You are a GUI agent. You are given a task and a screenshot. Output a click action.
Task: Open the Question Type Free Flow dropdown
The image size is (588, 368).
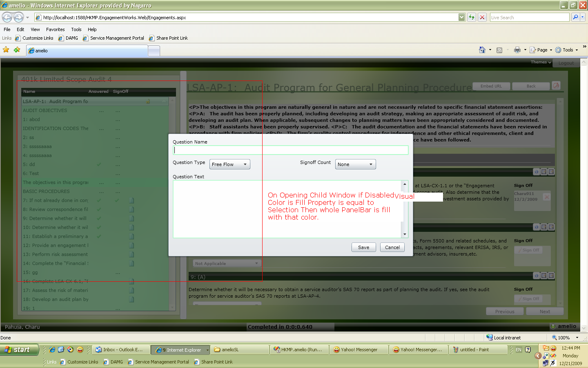pos(230,164)
